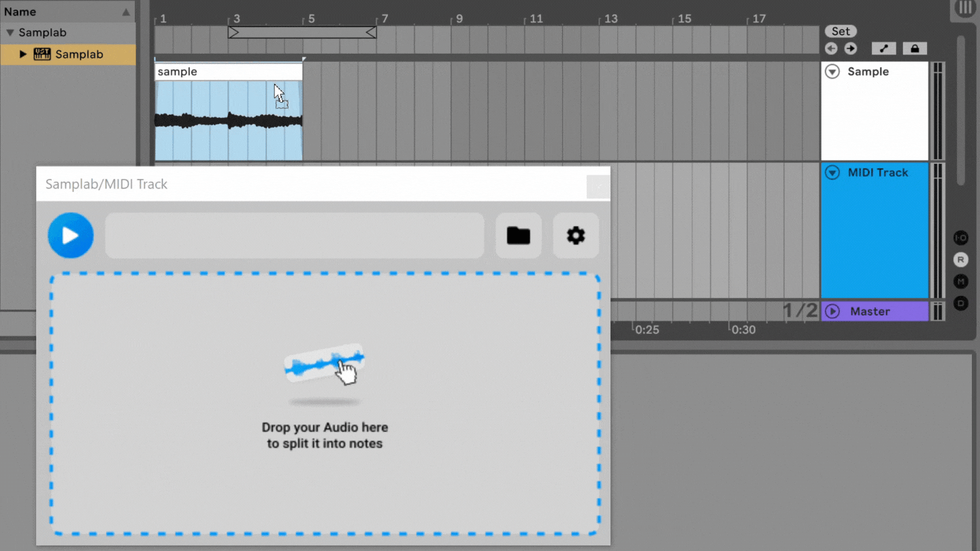
Task: Click the MIDI Track level meter
Action: click(x=938, y=231)
